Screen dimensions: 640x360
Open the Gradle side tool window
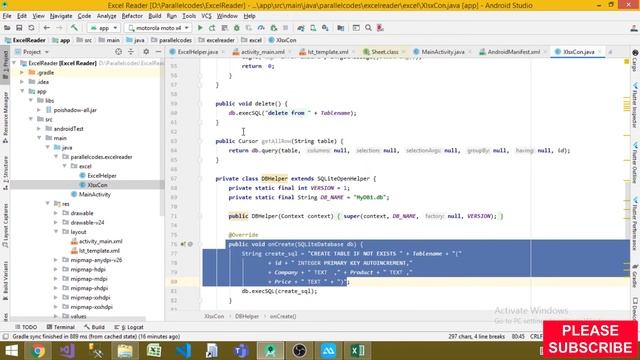(635, 276)
